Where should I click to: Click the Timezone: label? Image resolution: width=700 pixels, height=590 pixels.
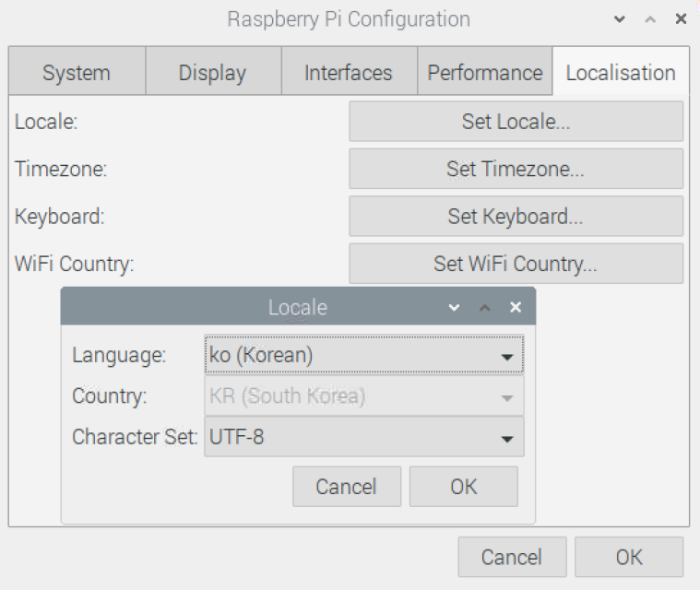61,169
